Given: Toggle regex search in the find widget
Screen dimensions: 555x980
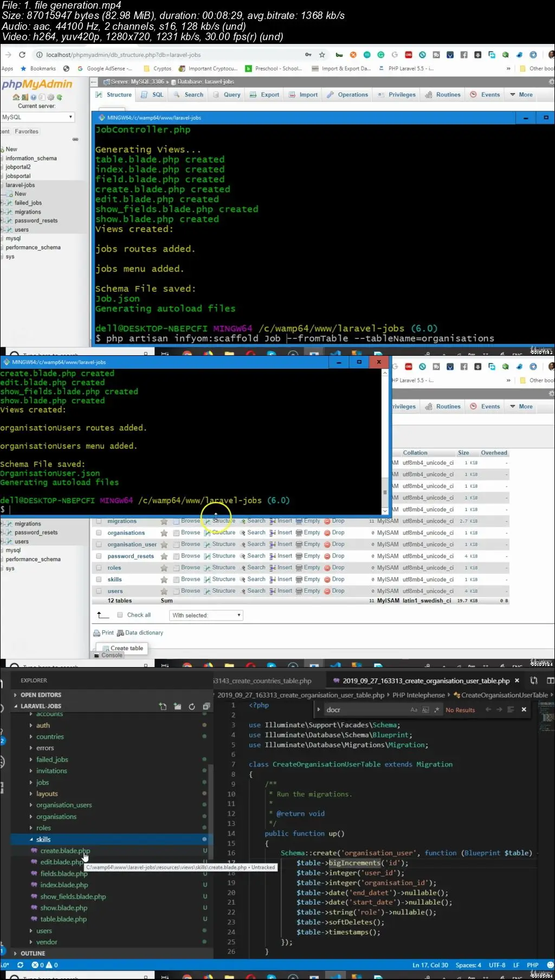Looking at the screenshot, I should [437, 710].
